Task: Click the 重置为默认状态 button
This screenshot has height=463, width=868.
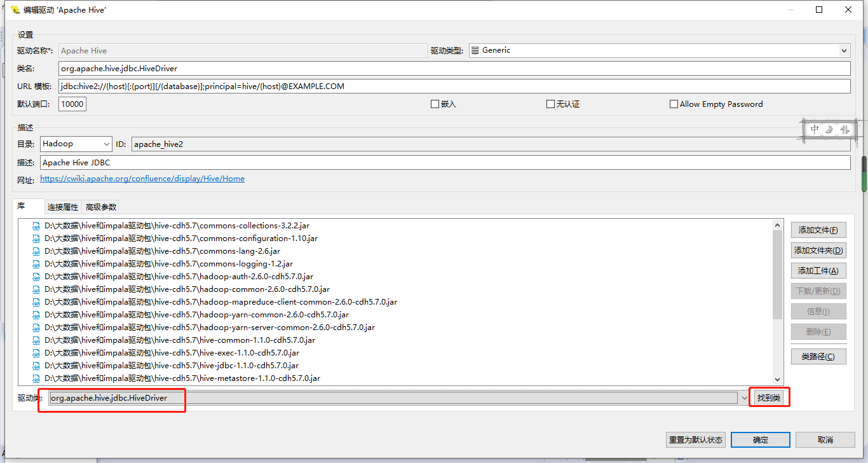Action: coord(696,439)
